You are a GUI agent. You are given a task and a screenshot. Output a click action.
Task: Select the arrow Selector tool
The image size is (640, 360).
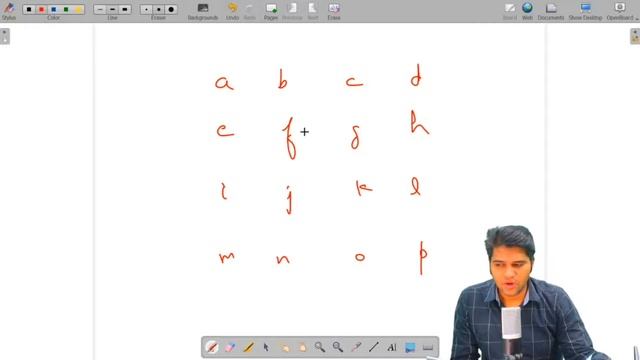coord(266,347)
